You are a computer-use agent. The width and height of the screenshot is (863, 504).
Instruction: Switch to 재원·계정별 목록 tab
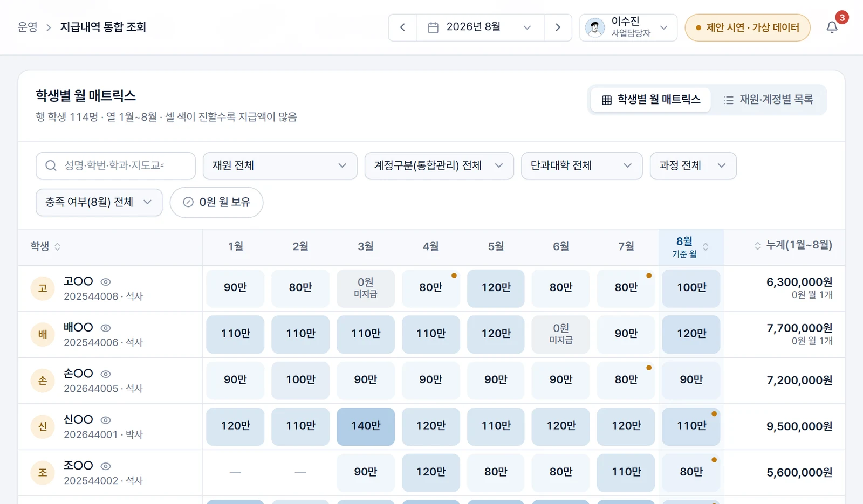click(x=768, y=100)
